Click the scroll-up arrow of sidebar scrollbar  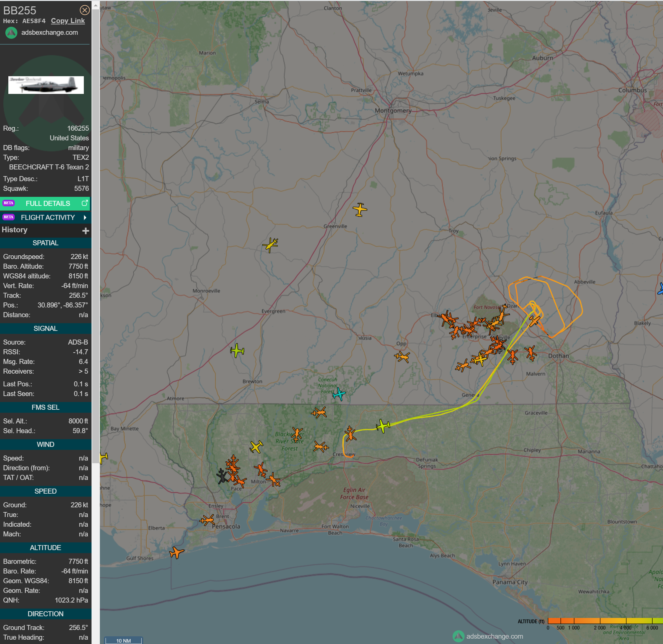pyautogui.click(x=96, y=5)
